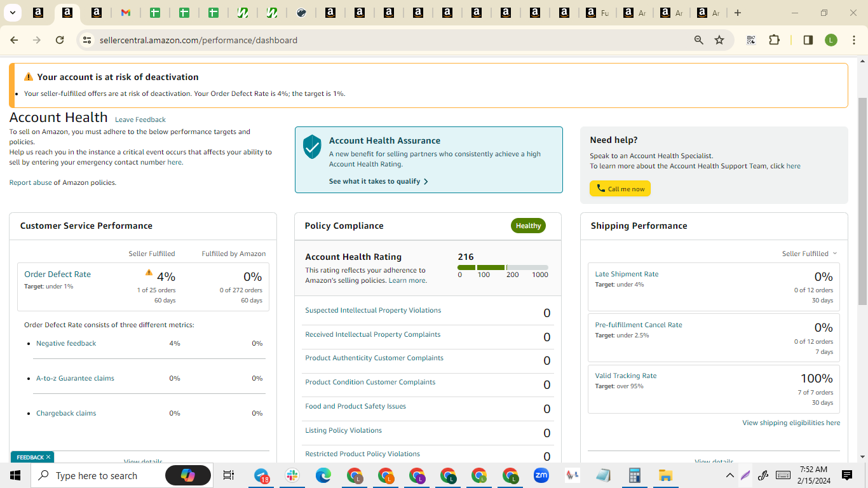Open Copilot from the taskbar

[188, 475]
